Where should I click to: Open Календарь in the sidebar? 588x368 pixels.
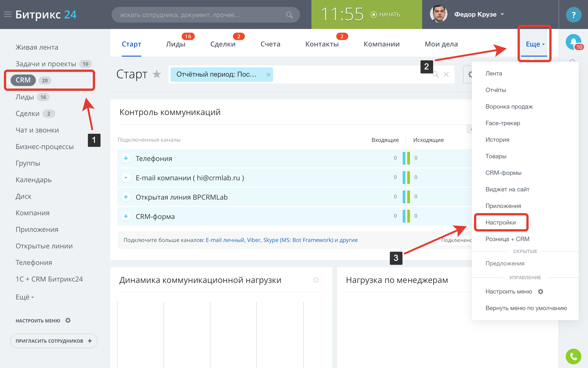[34, 180]
